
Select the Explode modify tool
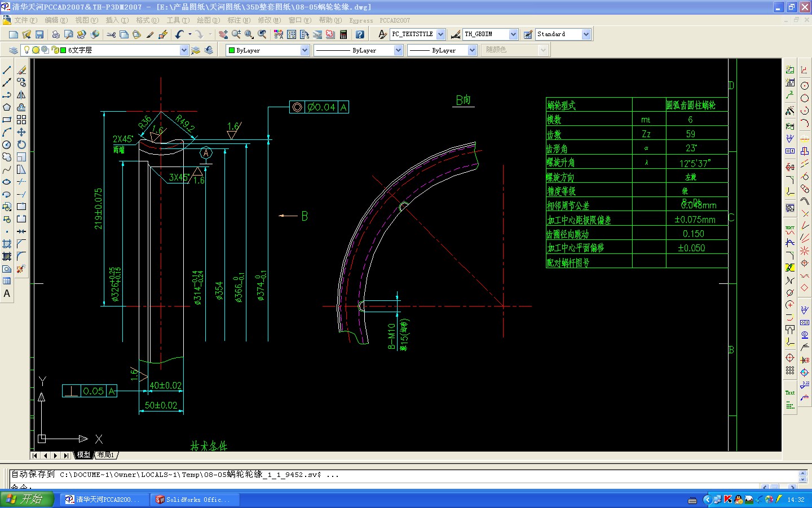pyautogui.click(x=21, y=269)
